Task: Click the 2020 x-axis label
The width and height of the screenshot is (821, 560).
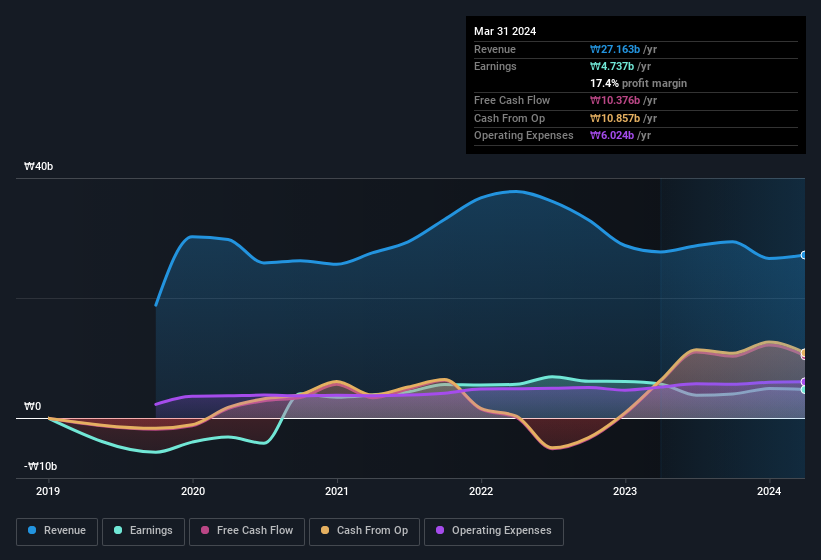Action: (193, 491)
